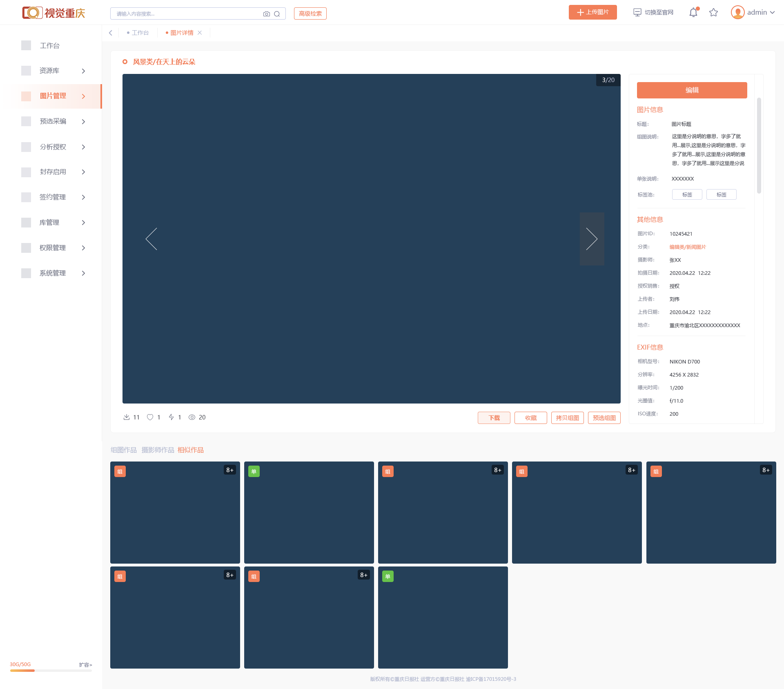
Task: Expand the 资源库 menu chevron
Action: pos(83,71)
